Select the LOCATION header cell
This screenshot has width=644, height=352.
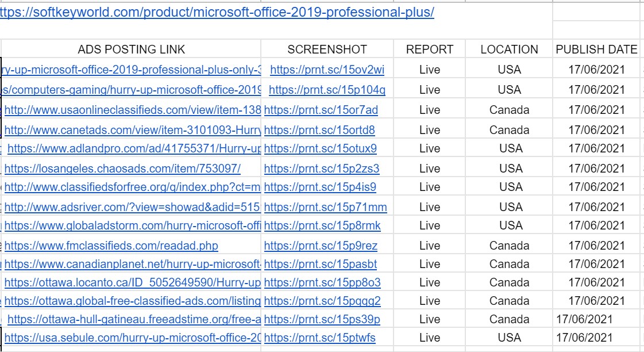(510, 49)
